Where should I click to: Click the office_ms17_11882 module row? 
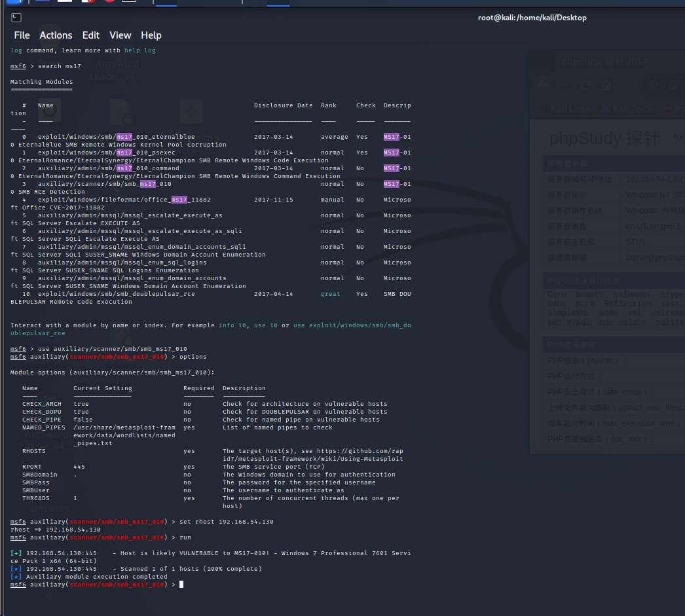(x=211, y=200)
